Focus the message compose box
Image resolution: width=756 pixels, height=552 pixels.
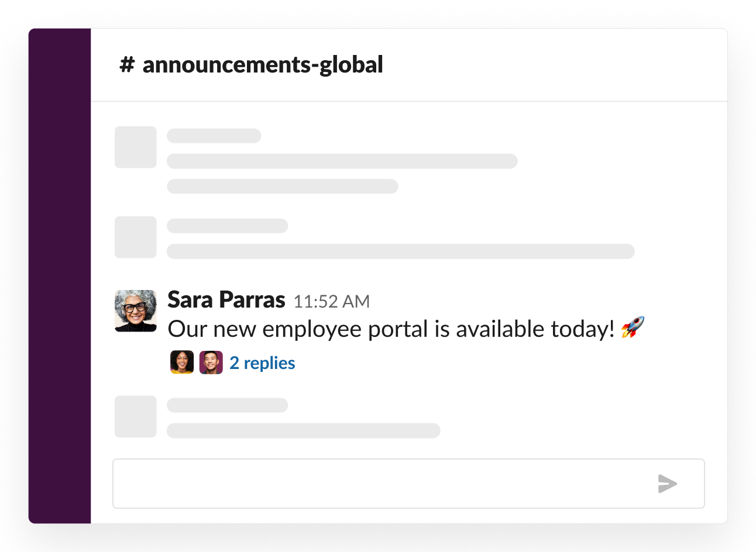[x=380, y=484]
